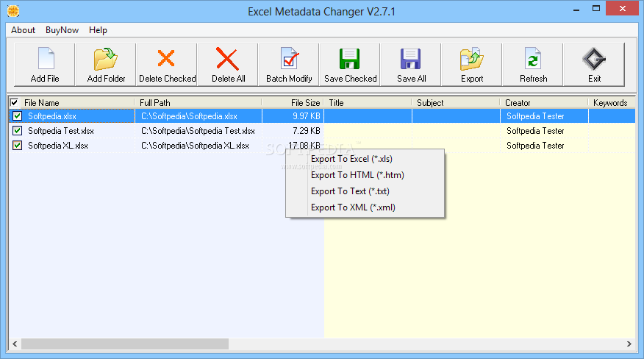Image resolution: width=644 pixels, height=359 pixels.
Task: Select the Softpedia.xlsx file name
Action: [52, 116]
